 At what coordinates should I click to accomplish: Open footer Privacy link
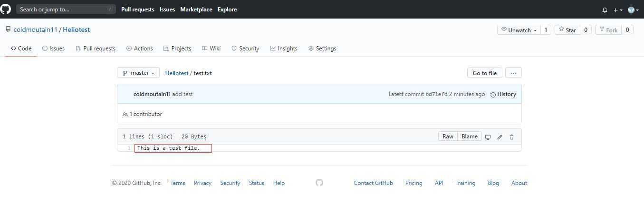202,183
